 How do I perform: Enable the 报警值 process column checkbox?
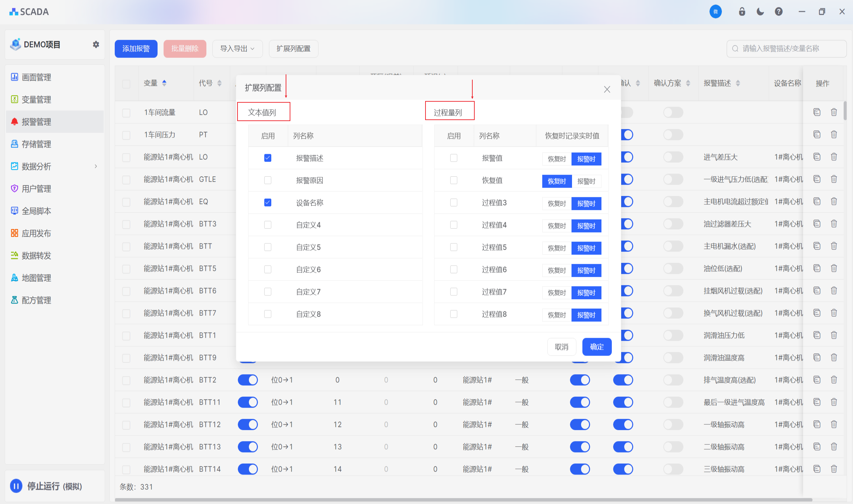click(454, 158)
